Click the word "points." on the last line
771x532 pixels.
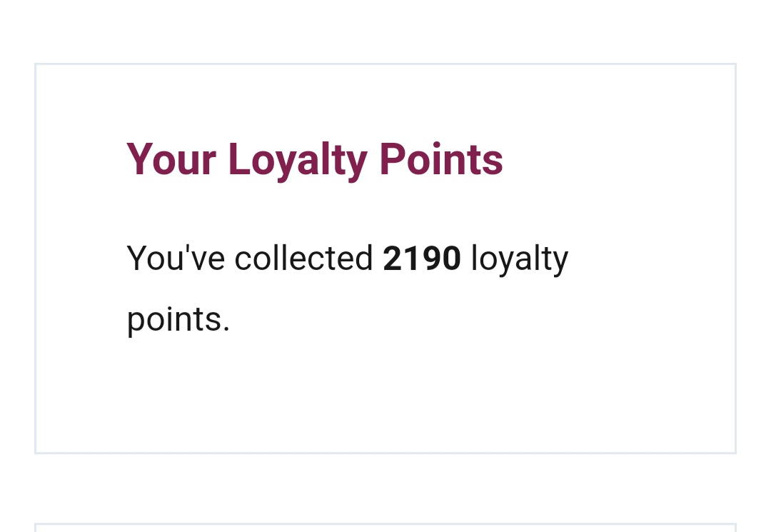click(x=178, y=320)
